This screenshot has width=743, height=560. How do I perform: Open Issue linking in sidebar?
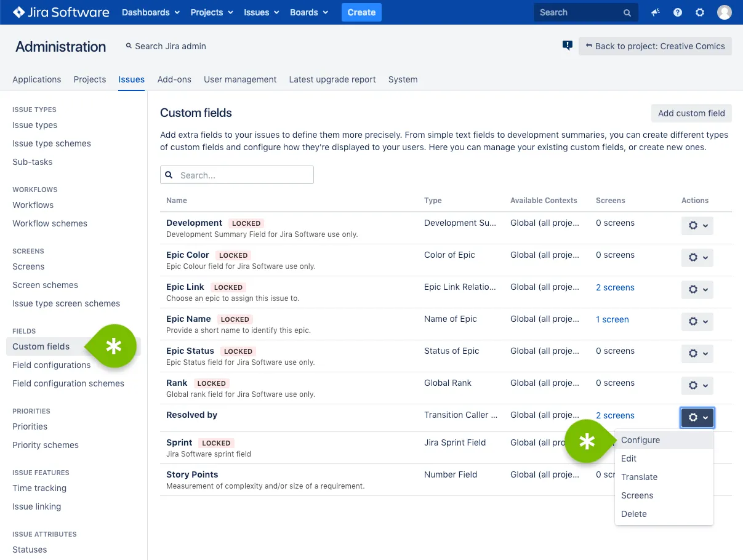click(37, 506)
